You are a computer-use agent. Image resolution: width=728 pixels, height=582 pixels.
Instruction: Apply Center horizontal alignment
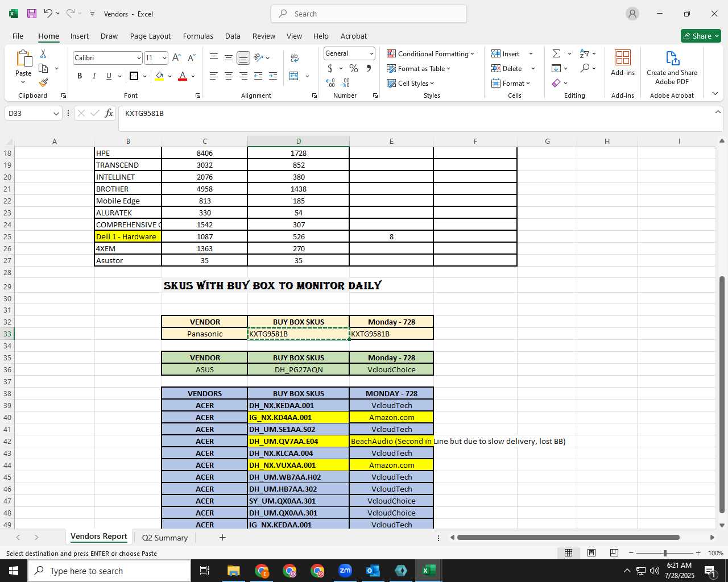[x=229, y=76]
